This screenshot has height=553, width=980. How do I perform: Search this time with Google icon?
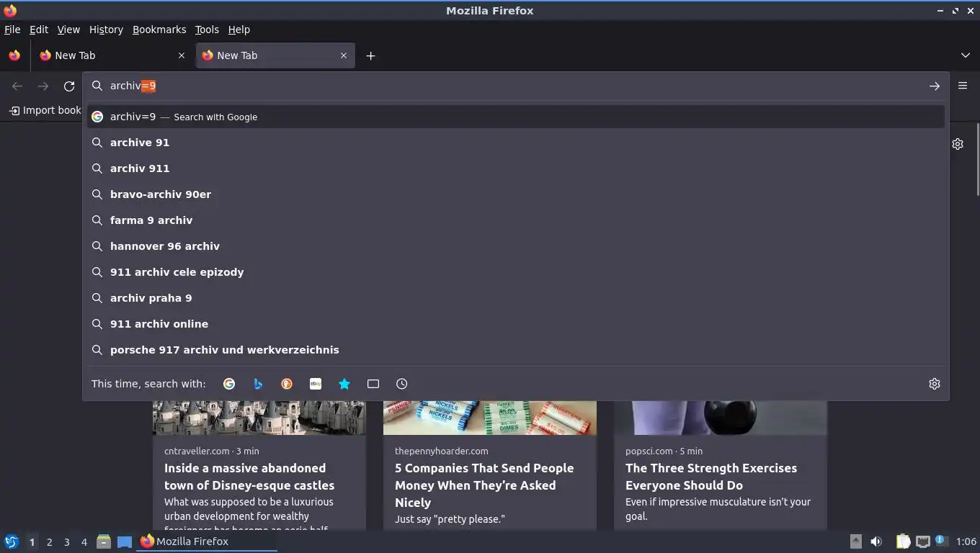click(x=229, y=384)
